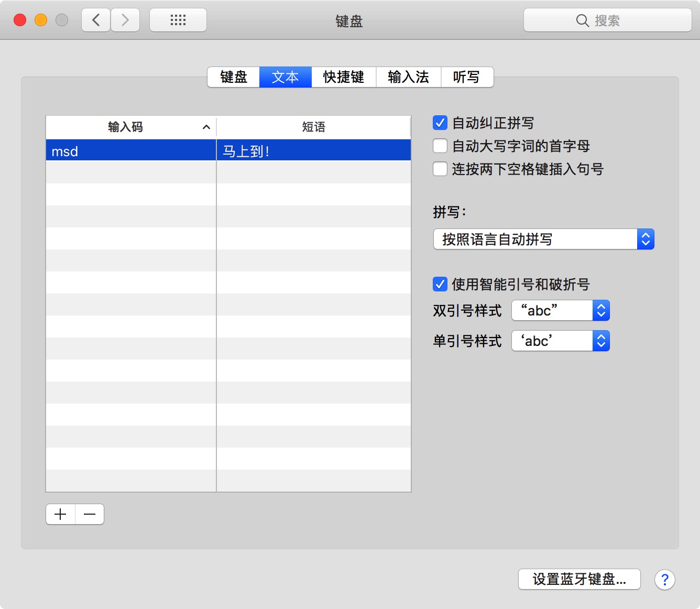Go back with the left chevron button

pyautogui.click(x=96, y=20)
